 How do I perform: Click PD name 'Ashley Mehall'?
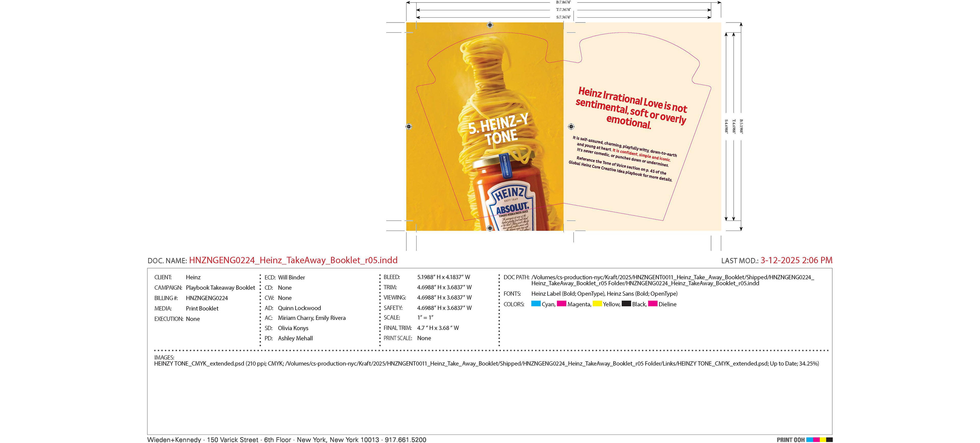click(295, 338)
